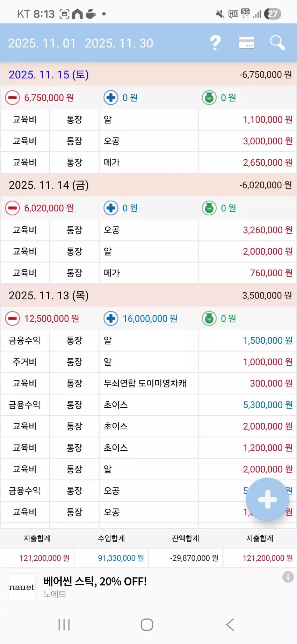
Task: Tap the floating add entry plus button
Action: [267, 499]
